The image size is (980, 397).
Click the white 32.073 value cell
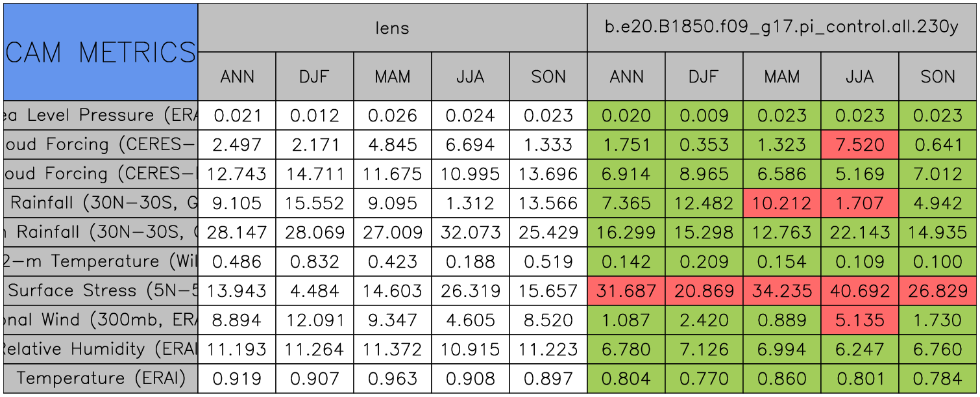click(x=470, y=232)
